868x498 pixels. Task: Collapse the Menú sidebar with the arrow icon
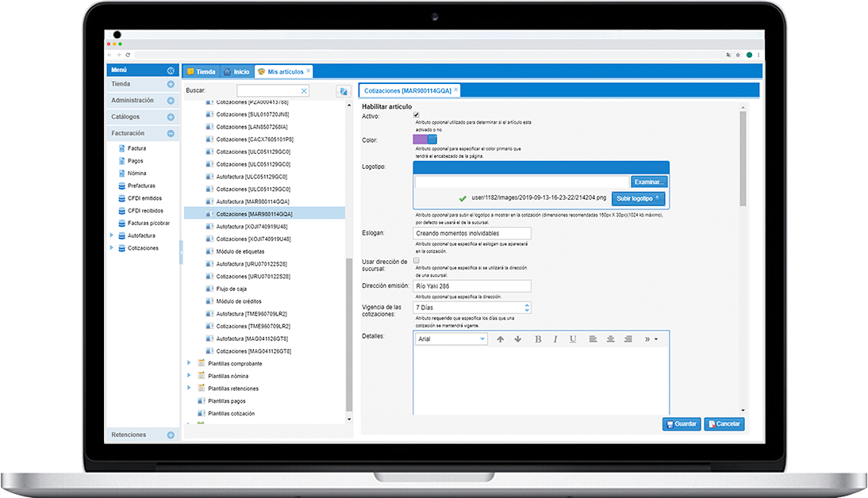pyautogui.click(x=171, y=71)
